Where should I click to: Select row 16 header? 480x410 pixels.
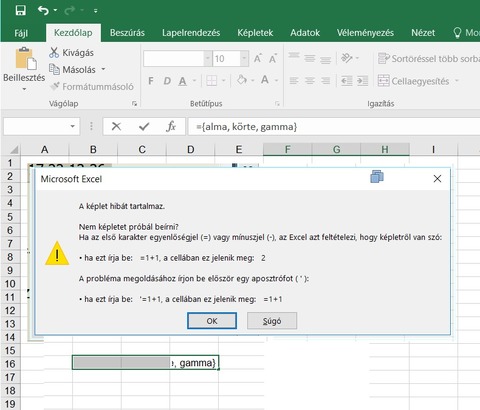click(10, 363)
